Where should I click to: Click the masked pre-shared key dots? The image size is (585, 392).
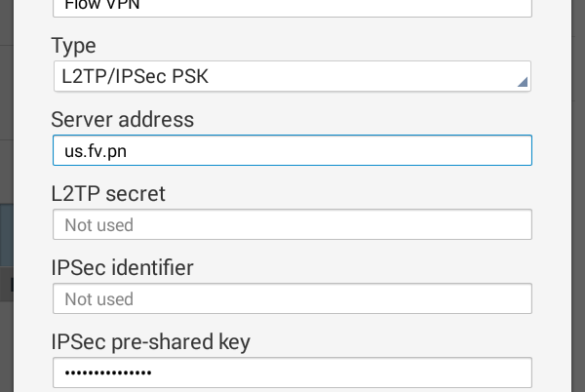pyautogui.click(x=108, y=373)
